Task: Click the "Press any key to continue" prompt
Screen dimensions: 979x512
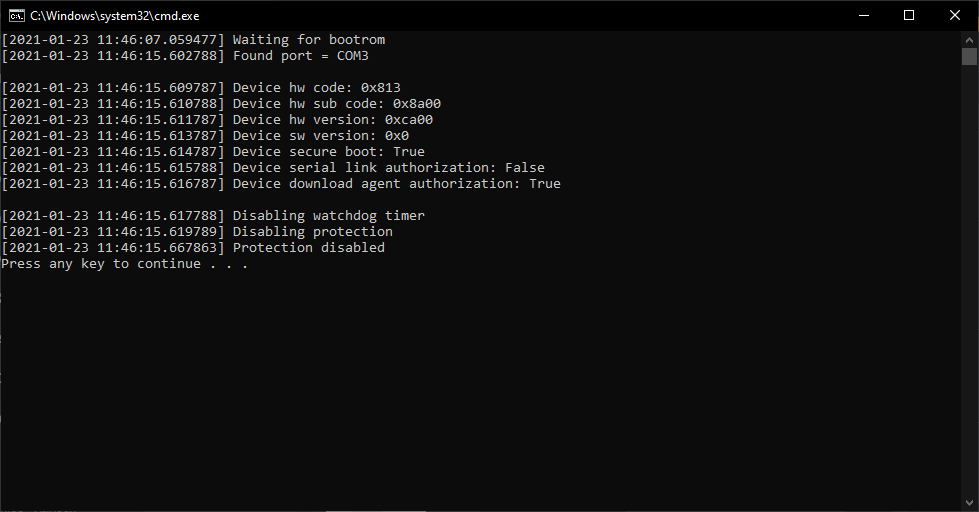Action: click(124, 264)
